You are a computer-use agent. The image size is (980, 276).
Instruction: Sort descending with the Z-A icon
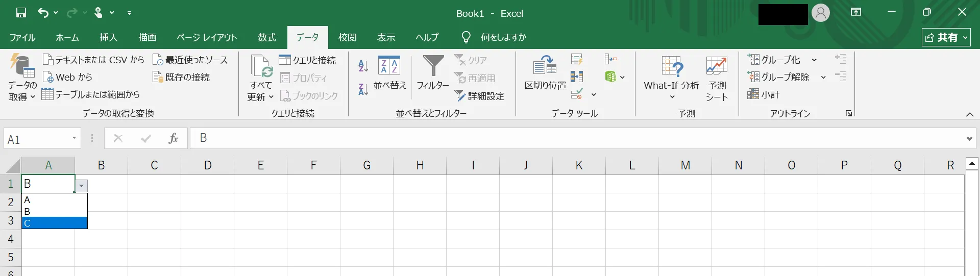coord(363,89)
